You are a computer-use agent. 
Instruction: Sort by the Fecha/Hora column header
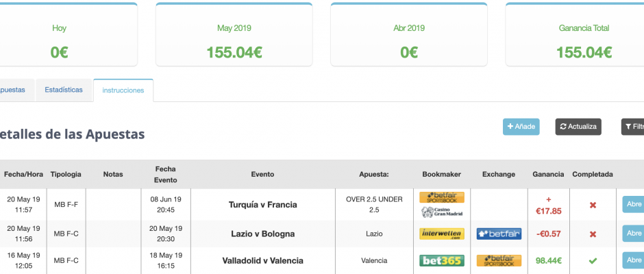click(x=23, y=174)
